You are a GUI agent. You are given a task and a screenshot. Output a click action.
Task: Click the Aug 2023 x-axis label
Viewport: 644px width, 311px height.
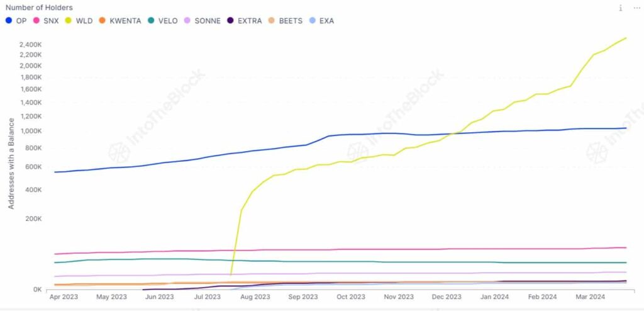tap(256, 297)
